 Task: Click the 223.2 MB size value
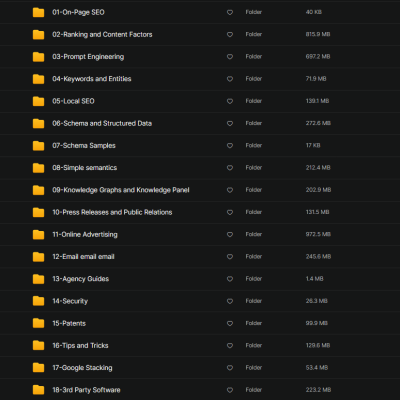click(318, 390)
